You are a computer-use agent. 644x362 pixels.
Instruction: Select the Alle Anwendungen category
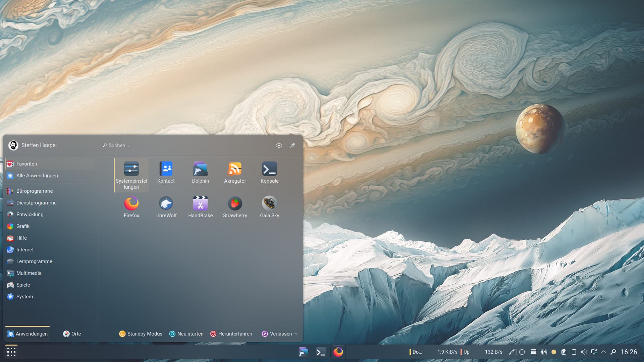(37, 176)
